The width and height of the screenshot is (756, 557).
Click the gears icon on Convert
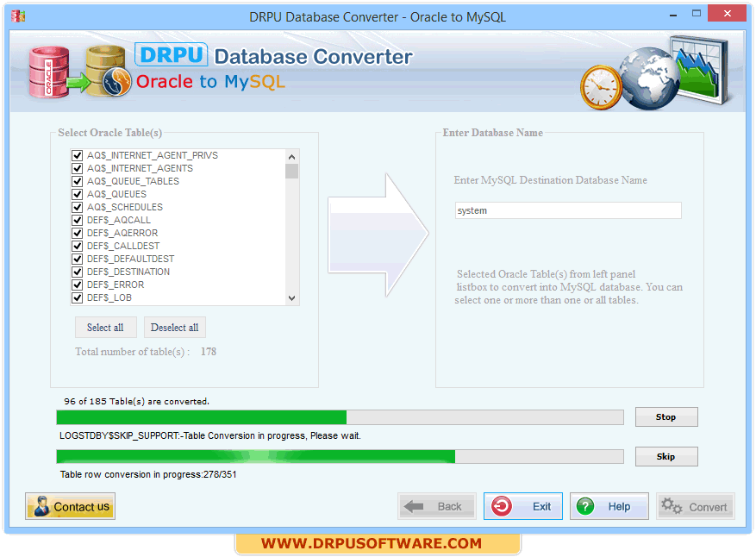672,506
